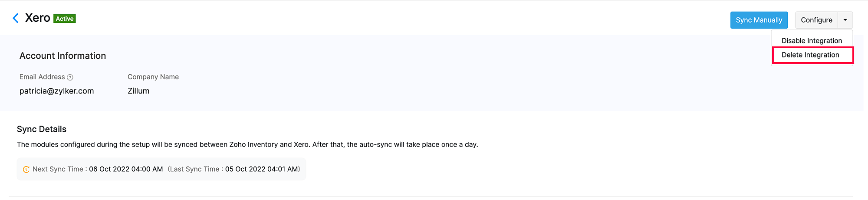
Task: Click the patricia@zylker.com email address
Action: click(56, 91)
